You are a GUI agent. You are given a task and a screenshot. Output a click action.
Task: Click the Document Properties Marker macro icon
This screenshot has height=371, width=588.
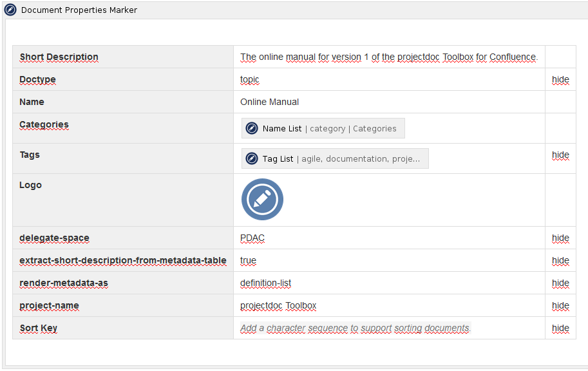pyautogui.click(x=10, y=10)
